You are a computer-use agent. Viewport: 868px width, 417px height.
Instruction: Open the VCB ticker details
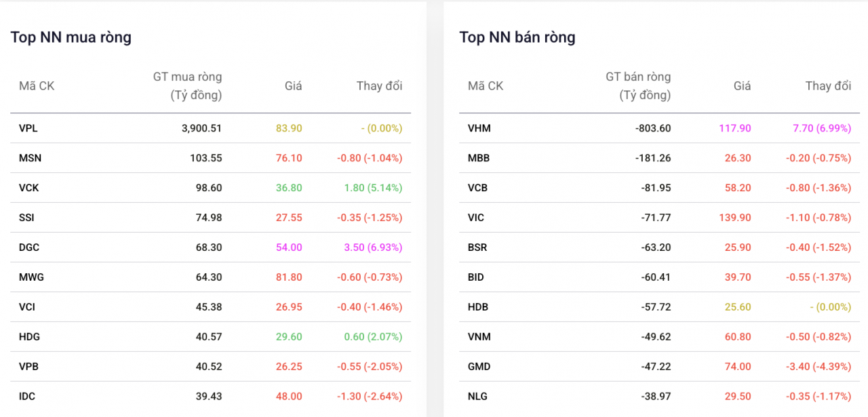[477, 187]
